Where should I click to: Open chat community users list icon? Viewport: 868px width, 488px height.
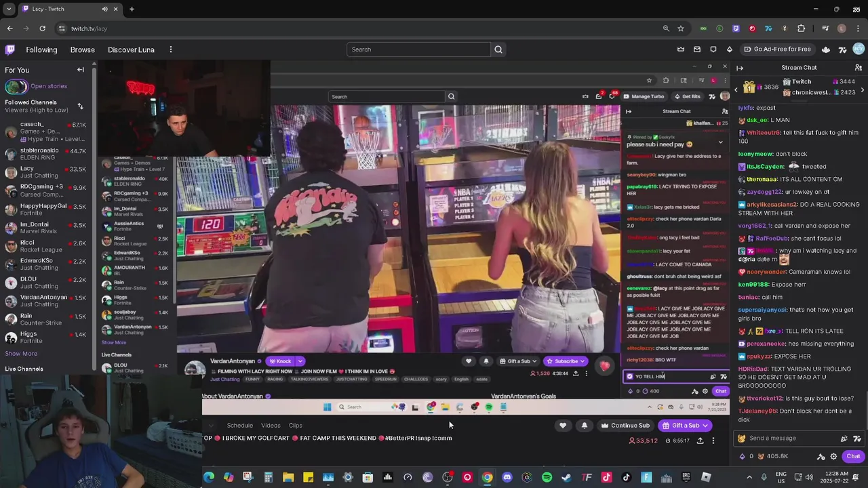(859, 68)
